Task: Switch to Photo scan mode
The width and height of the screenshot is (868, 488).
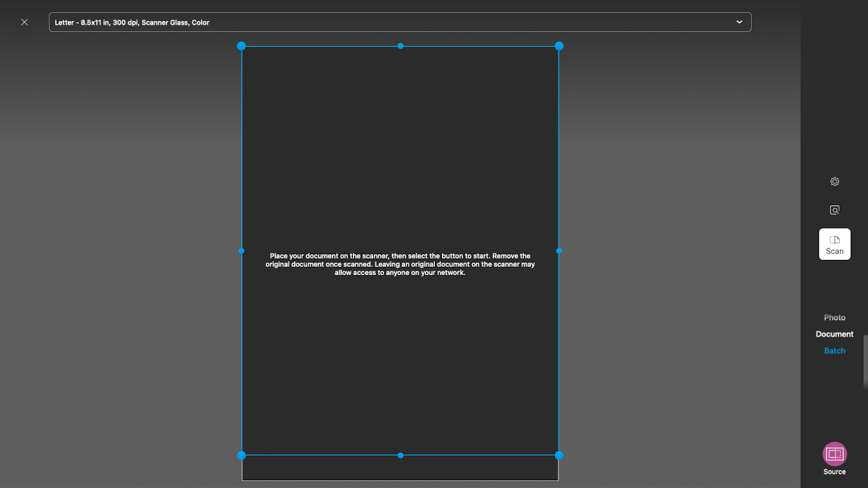Action: pos(834,317)
